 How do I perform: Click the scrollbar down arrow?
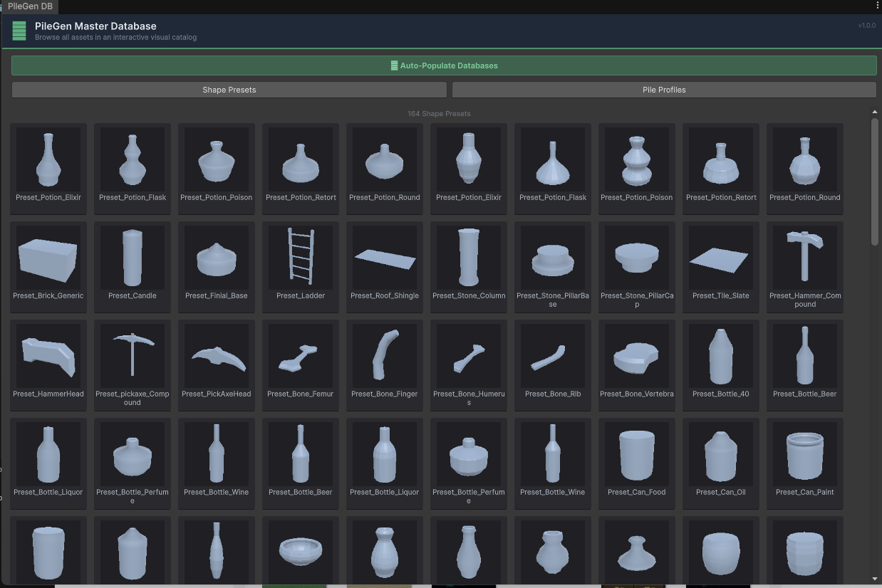click(875, 579)
